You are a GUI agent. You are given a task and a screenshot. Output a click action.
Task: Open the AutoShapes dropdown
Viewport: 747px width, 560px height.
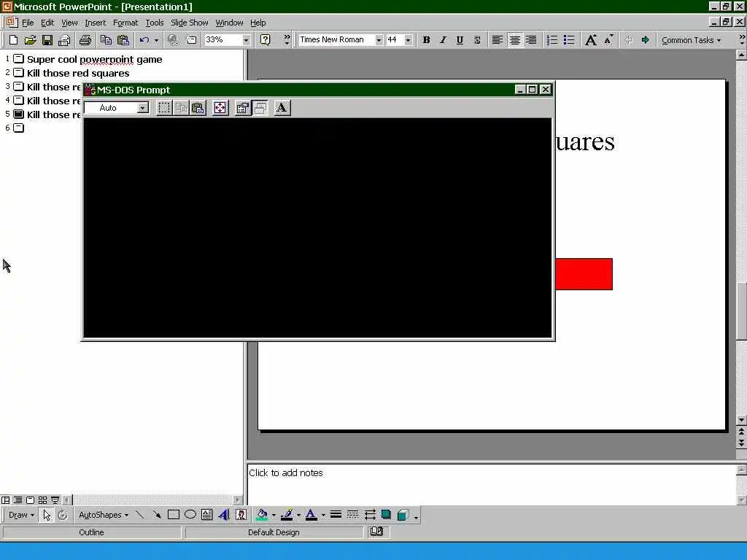click(104, 516)
